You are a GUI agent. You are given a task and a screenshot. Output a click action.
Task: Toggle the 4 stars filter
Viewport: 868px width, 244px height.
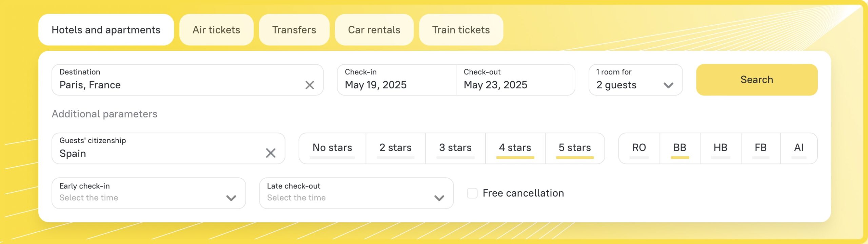pos(515,148)
